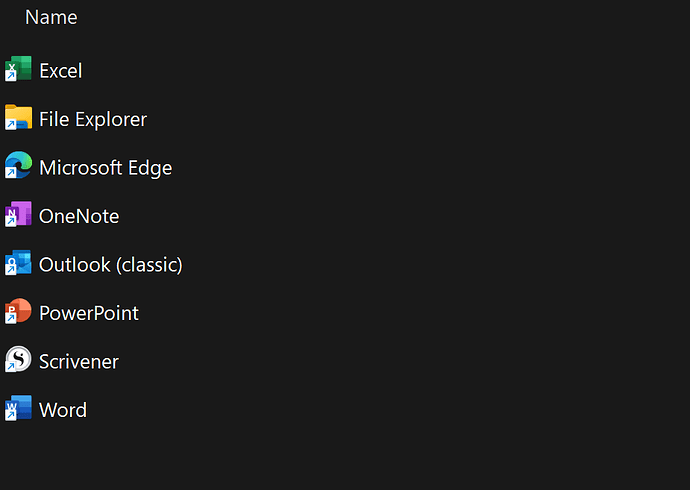Select the Microsoft Edge swirl icon
The image size is (690, 490).
tap(18, 165)
